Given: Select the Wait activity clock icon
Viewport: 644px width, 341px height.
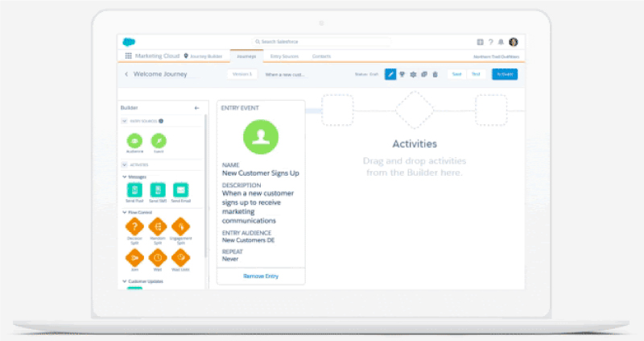Looking at the screenshot, I should click(x=158, y=258).
